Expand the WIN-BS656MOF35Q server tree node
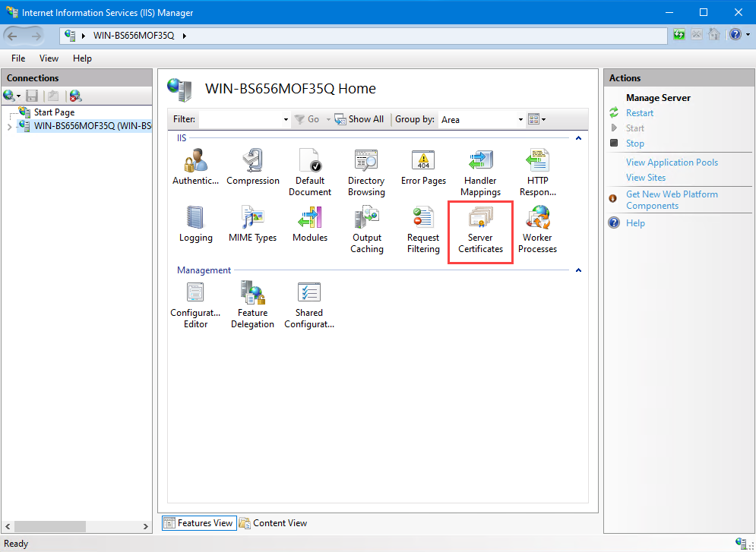756x552 pixels. pos(9,127)
